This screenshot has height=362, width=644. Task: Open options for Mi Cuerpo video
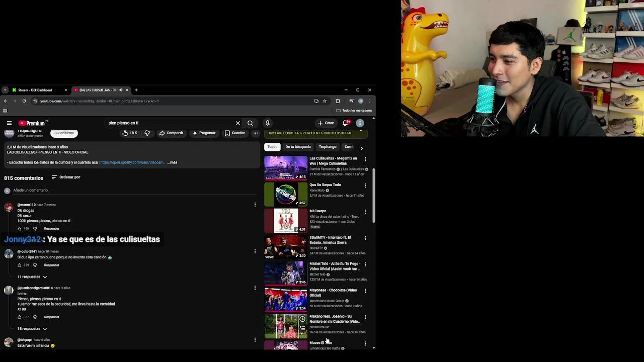click(x=366, y=212)
